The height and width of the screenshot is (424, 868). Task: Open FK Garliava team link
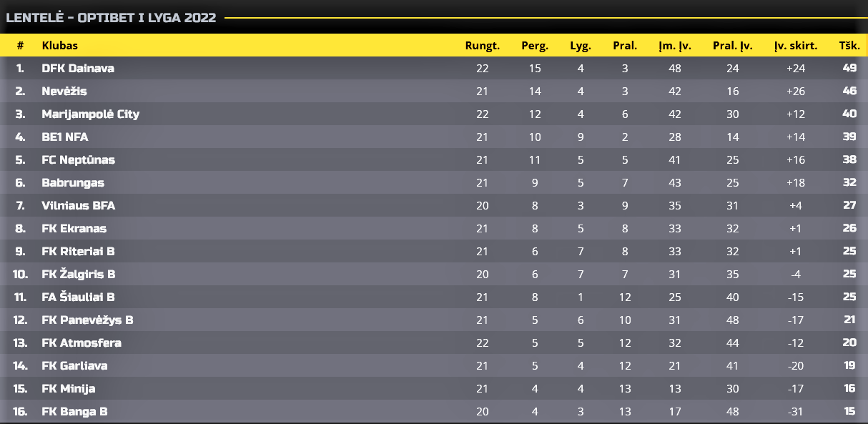pos(74,366)
